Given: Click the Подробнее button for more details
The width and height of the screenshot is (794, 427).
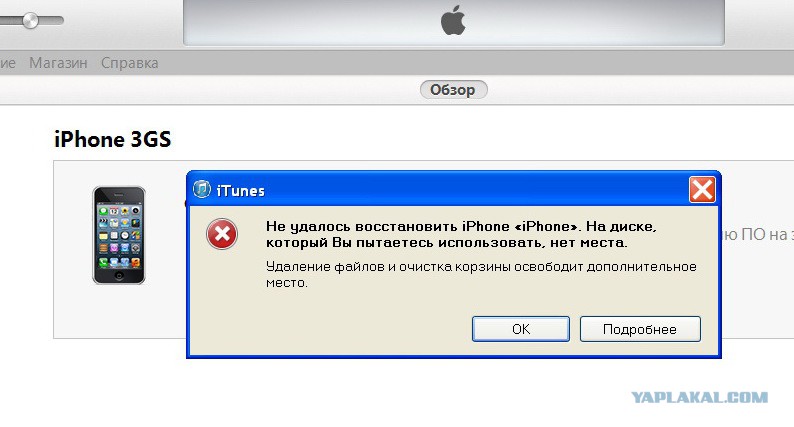Looking at the screenshot, I should point(640,329).
